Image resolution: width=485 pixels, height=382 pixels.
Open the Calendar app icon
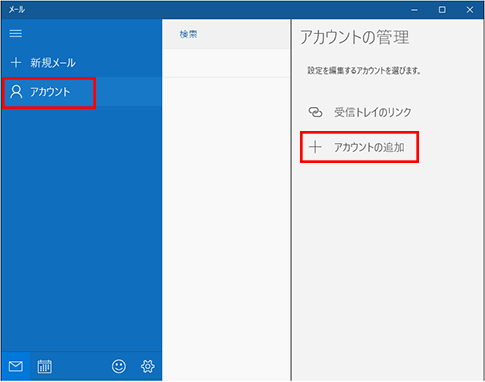tap(44, 366)
